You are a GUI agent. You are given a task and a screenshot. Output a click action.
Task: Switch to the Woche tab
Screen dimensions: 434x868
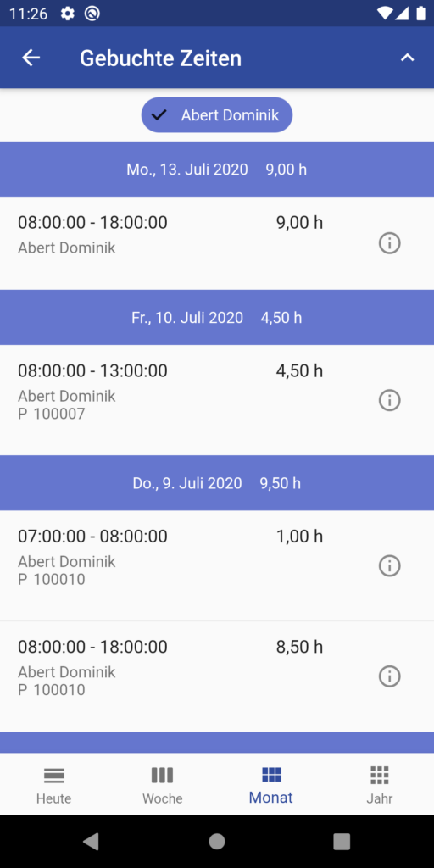pos(162,784)
